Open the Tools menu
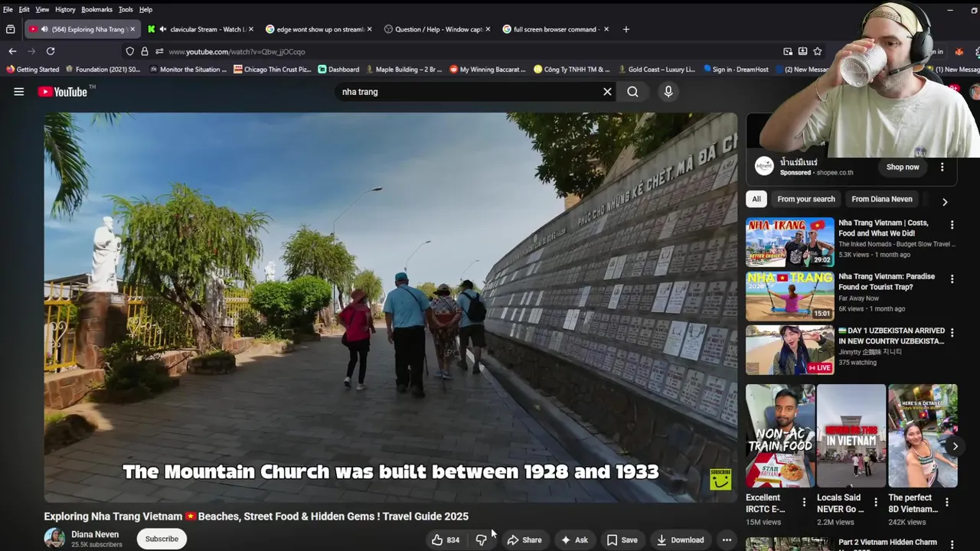The width and height of the screenshot is (980, 551). click(126, 9)
